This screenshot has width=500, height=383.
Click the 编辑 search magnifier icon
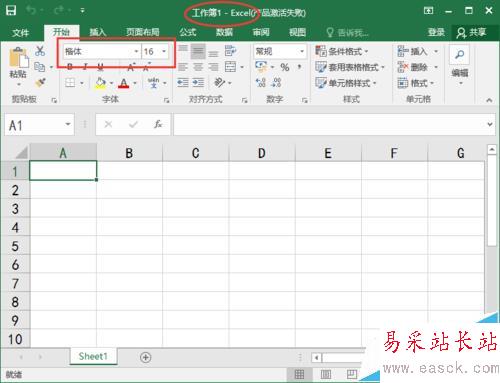[x=460, y=54]
